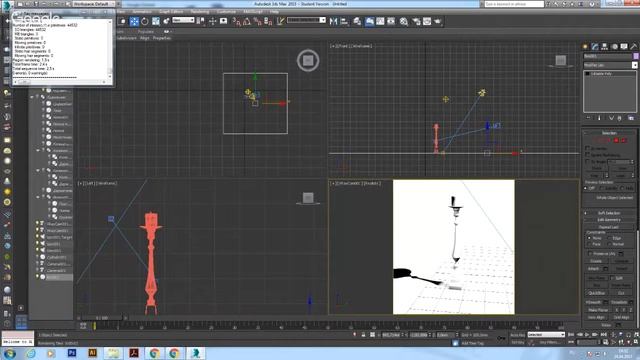Switch to the Display command panel
Screen dimensions: 640x360
pos(624,47)
